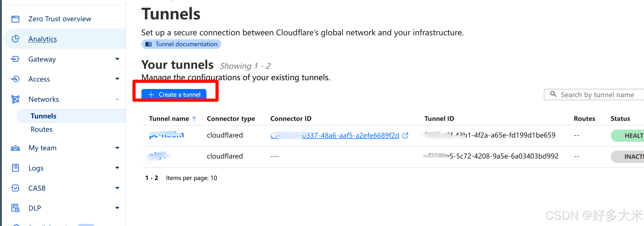Open Zero Trust overview page
Image resolution: width=644 pixels, height=226 pixels.
60,19
